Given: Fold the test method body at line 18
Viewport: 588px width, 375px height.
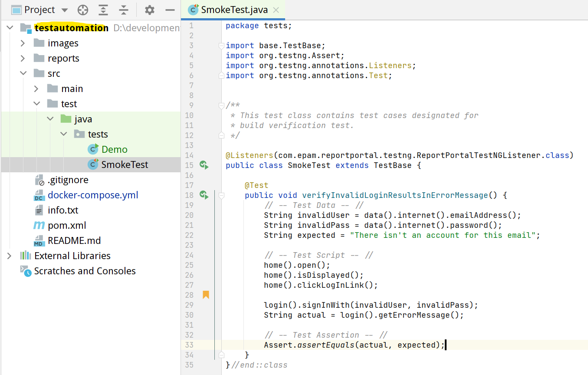Looking at the screenshot, I should pos(221,196).
